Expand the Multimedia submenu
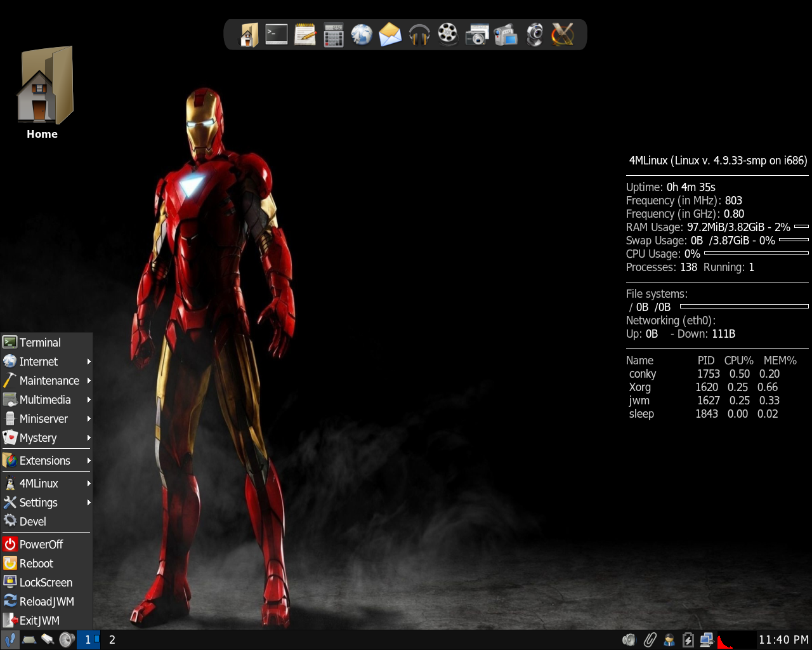 click(46, 399)
